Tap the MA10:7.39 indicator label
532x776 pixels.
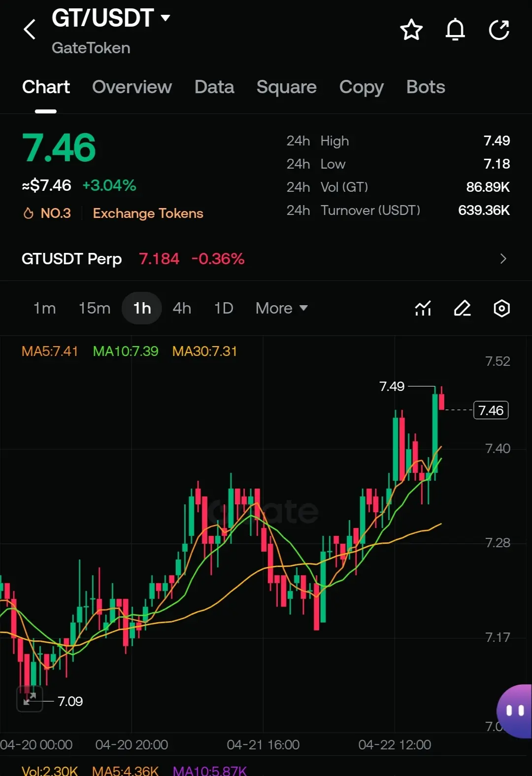tap(126, 352)
